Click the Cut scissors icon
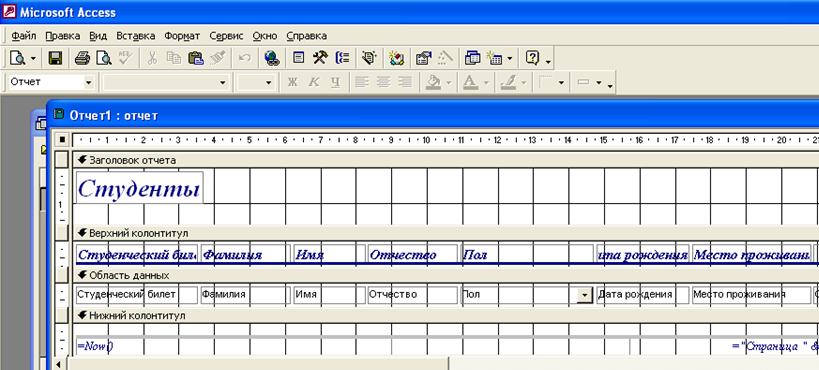The height and width of the screenshot is (370, 819). (x=151, y=57)
